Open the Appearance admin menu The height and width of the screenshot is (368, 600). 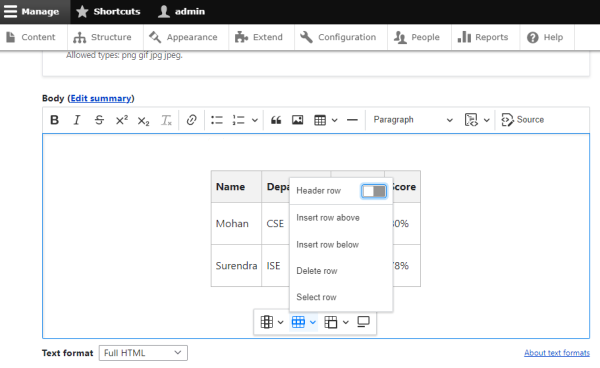(x=186, y=37)
